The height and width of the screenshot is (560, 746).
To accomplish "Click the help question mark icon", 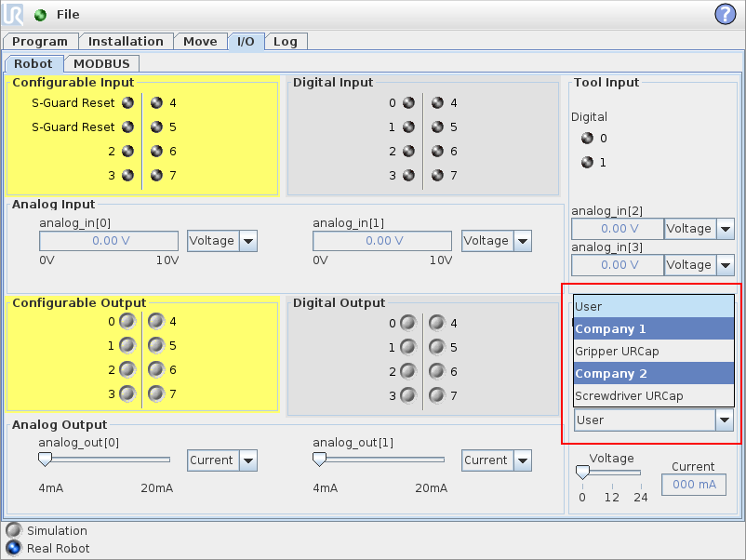I will [x=725, y=14].
